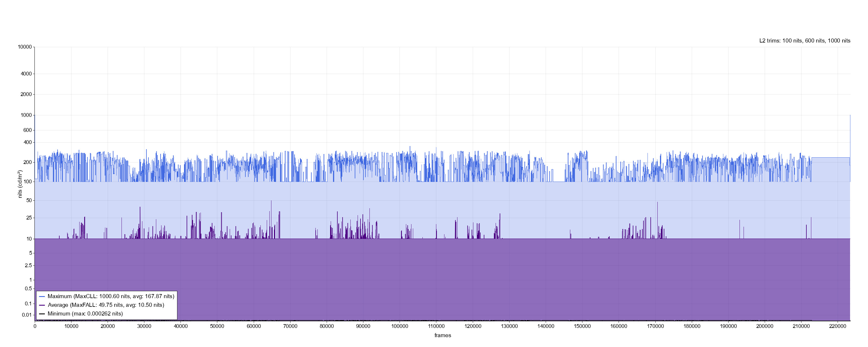The height and width of the screenshot is (347, 868).
Task: Click the 'frames' x-axis label
Action: click(x=442, y=335)
